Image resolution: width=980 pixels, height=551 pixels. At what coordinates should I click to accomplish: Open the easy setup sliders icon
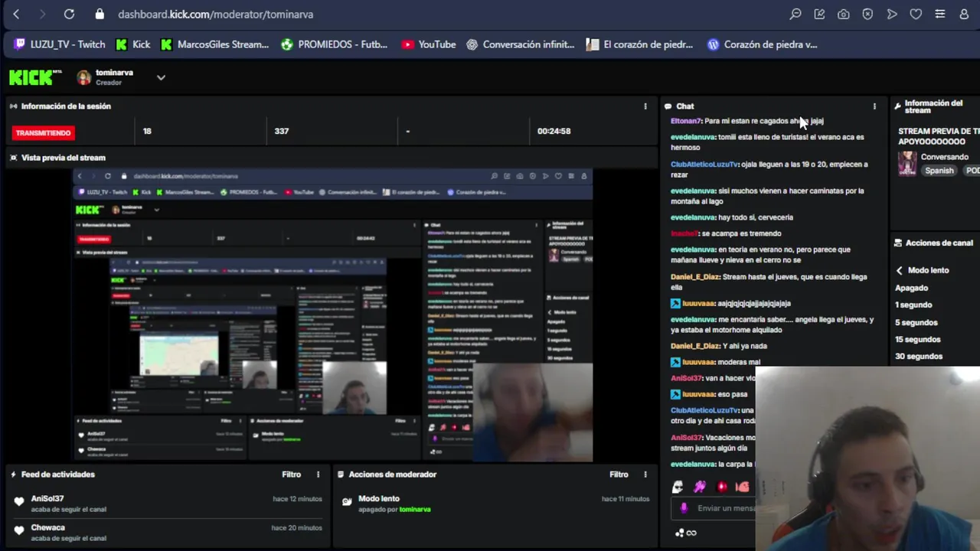940,14
